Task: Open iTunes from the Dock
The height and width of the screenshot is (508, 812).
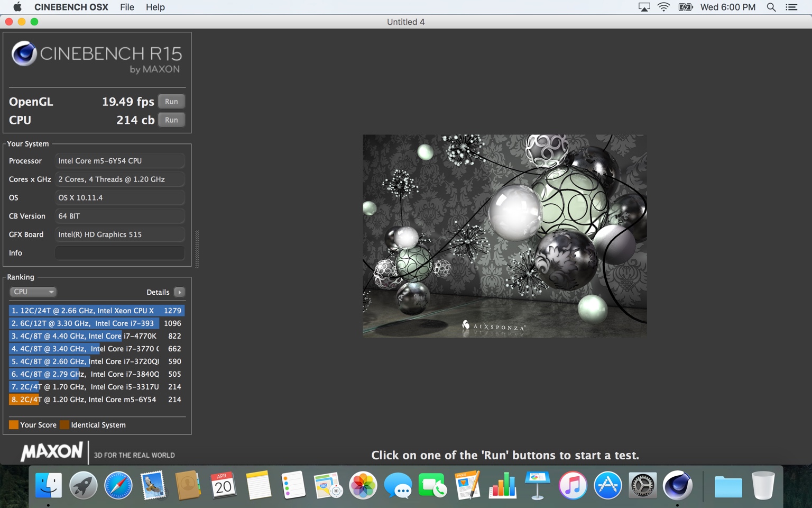Action: [x=573, y=485]
